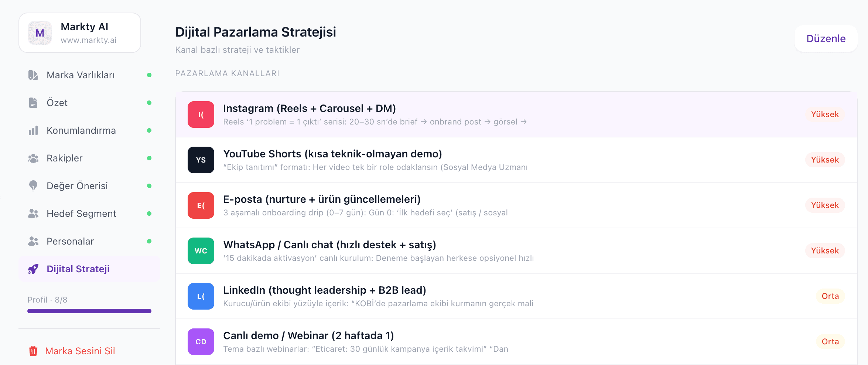Viewport: 868px width, 365px height.
Task: Open the Canlı demo CD icon
Action: (201, 341)
